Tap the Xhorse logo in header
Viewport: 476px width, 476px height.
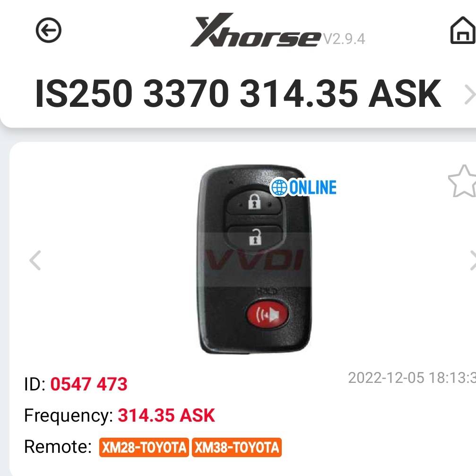[256, 30]
